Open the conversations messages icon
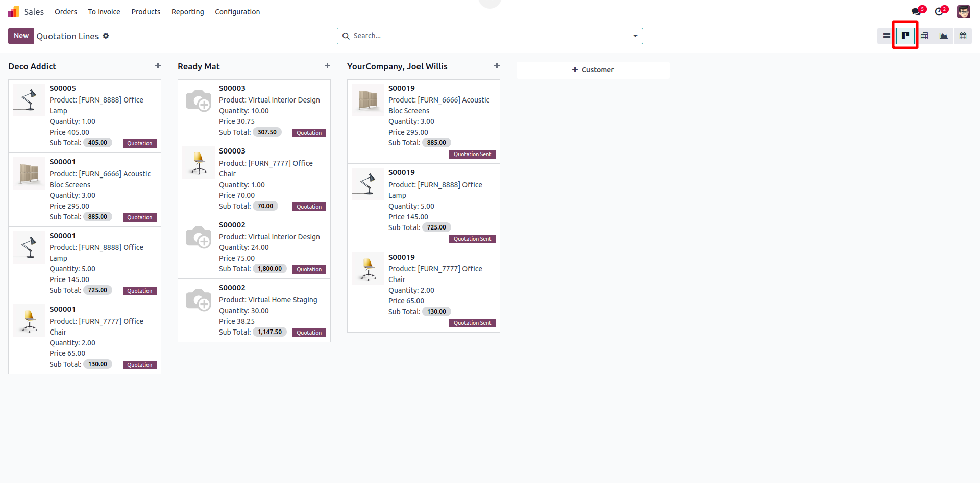This screenshot has width=980, height=483. [916, 12]
